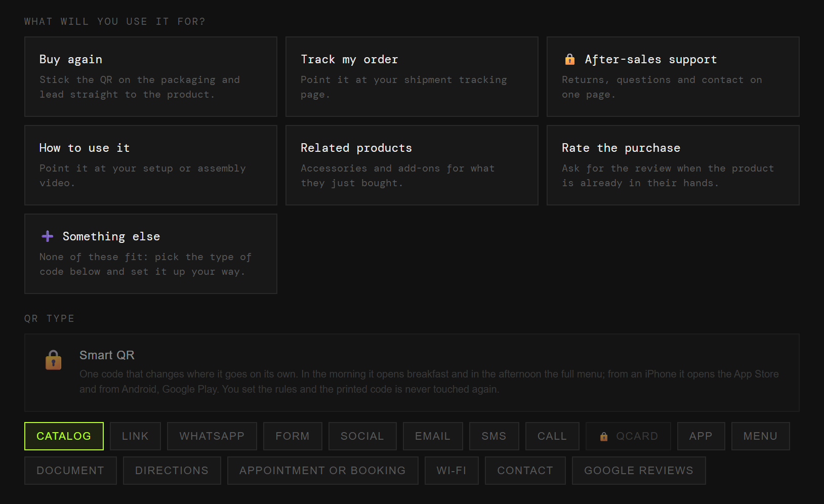
Task: Select the APP QR type
Action: pos(701,436)
